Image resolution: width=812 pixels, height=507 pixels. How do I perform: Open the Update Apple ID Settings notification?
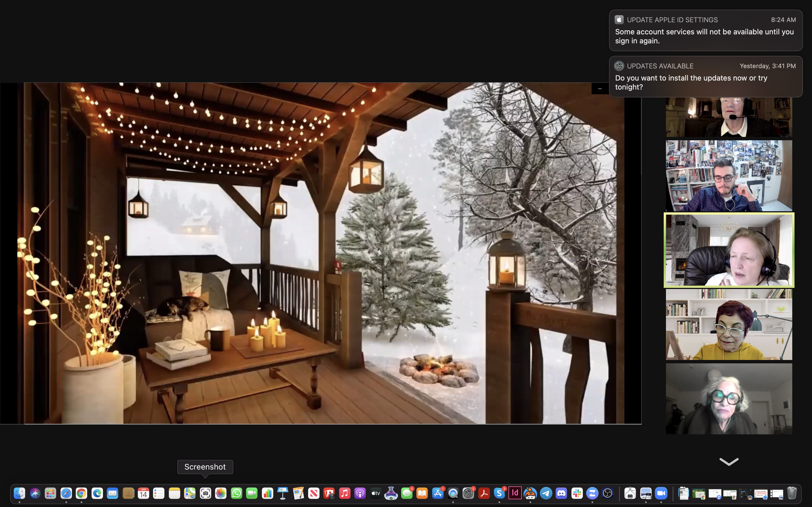pyautogui.click(x=705, y=30)
